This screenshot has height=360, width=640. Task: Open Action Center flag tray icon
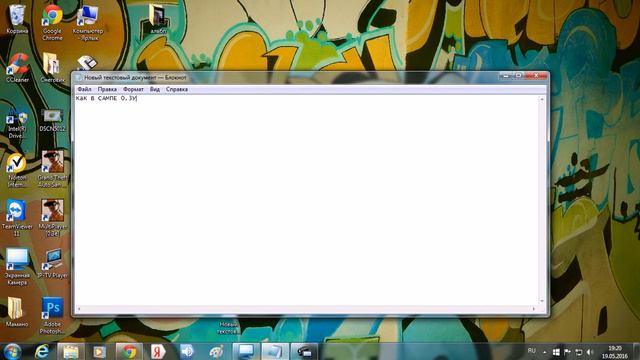click(x=567, y=352)
